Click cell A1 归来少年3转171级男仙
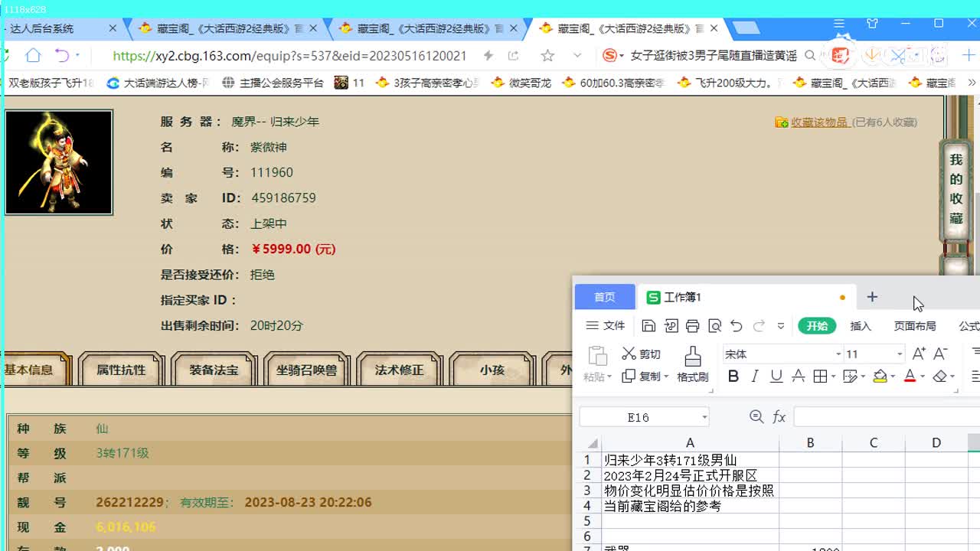This screenshot has width=980, height=551. [x=690, y=460]
